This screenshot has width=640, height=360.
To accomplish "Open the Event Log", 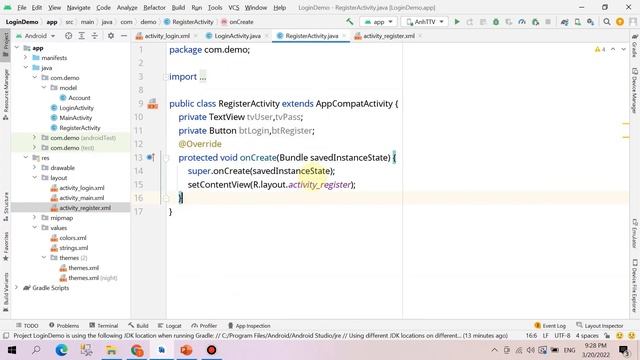I will (x=550, y=325).
